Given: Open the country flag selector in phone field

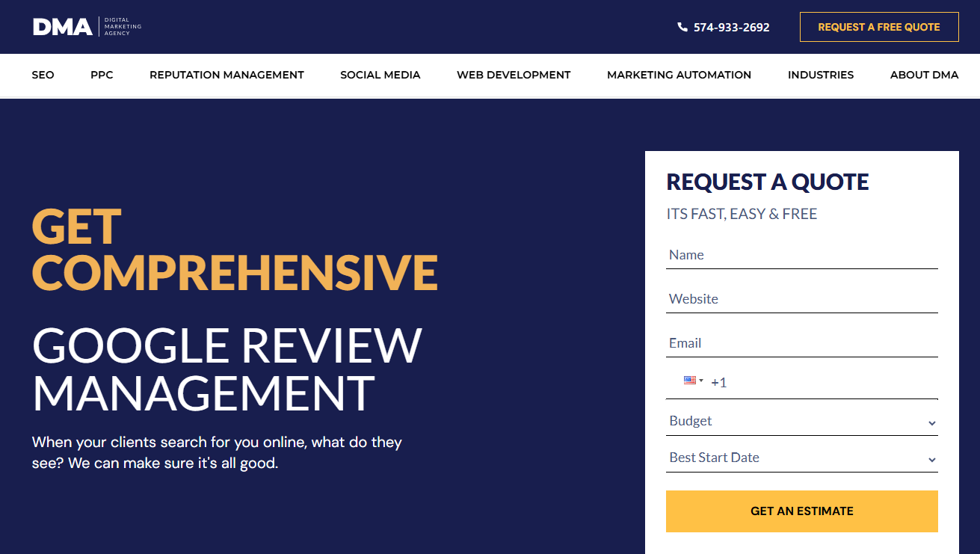Looking at the screenshot, I should tap(688, 381).
